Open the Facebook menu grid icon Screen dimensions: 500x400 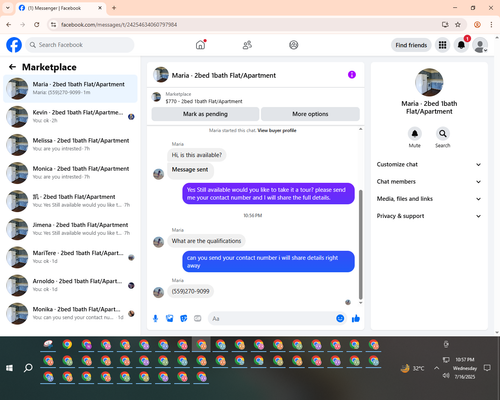point(442,45)
